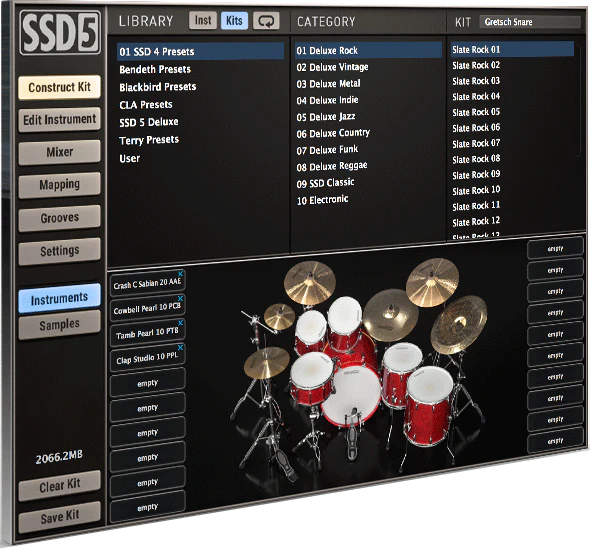Select 01 Deluxe Rock category
The height and width of the screenshot is (549, 590).
tap(368, 50)
